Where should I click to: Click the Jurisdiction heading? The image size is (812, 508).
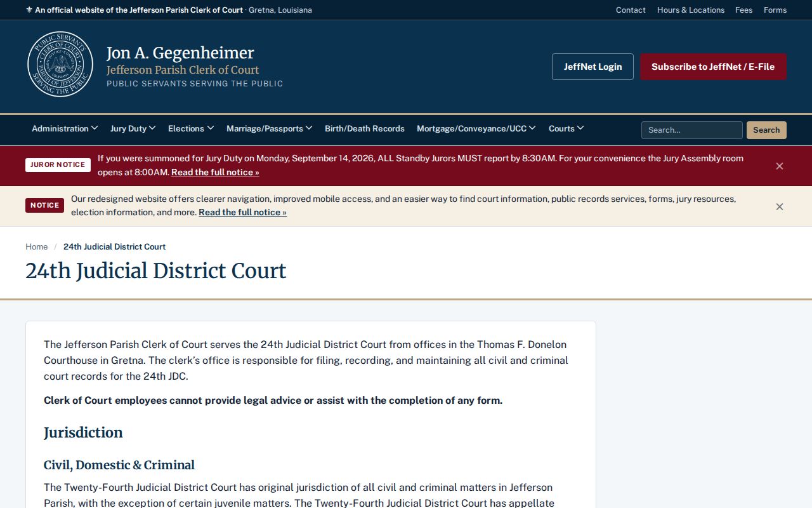point(83,432)
